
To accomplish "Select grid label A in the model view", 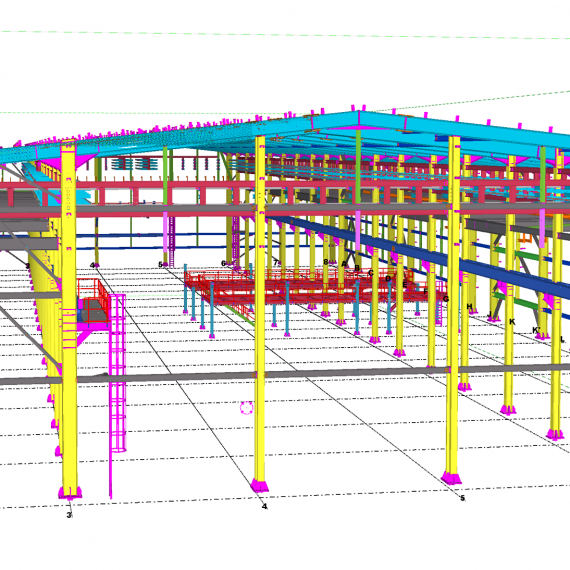I will coord(344,264).
